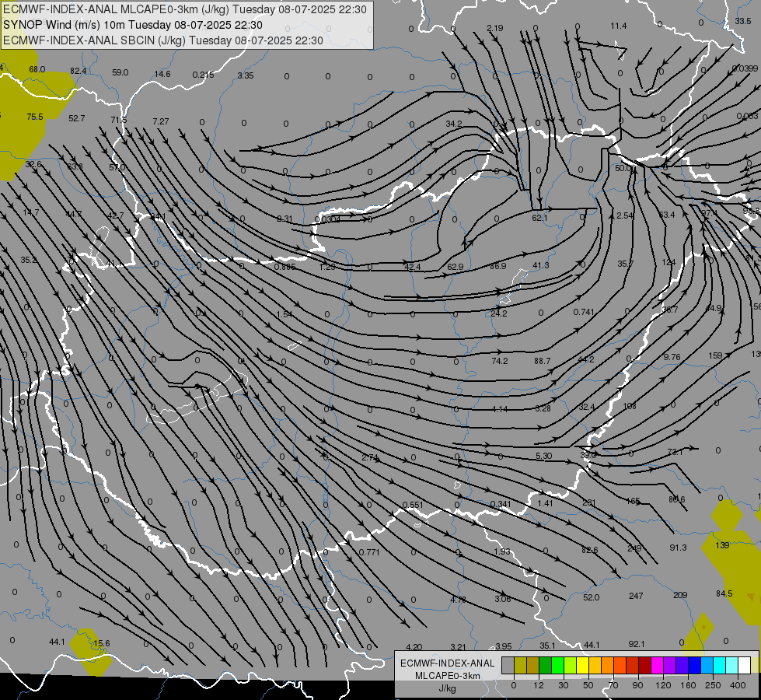Click legend tick label 30

pos(564,685)
